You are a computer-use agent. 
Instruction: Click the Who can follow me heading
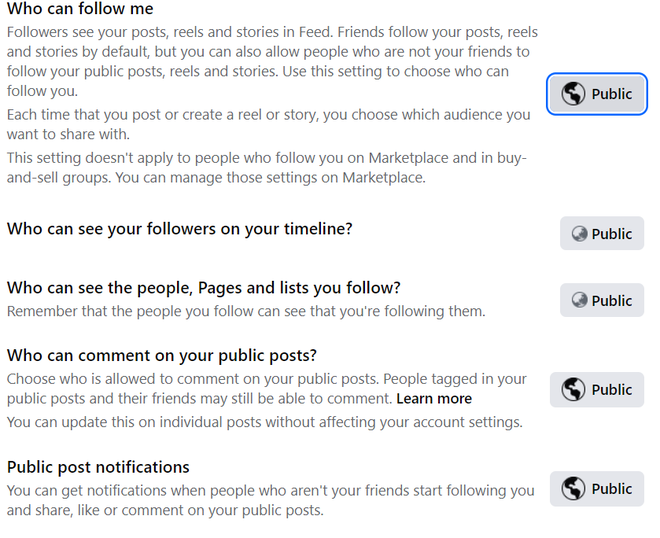(80, 9)
